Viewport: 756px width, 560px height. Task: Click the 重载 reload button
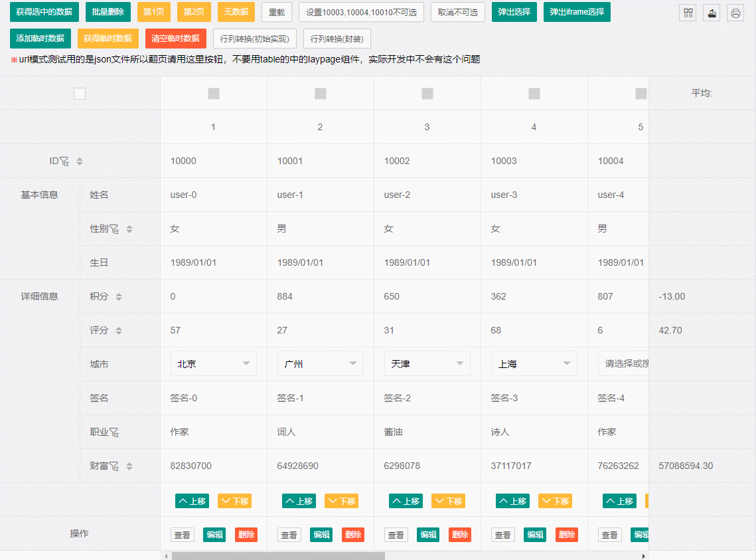coord(277,12)
